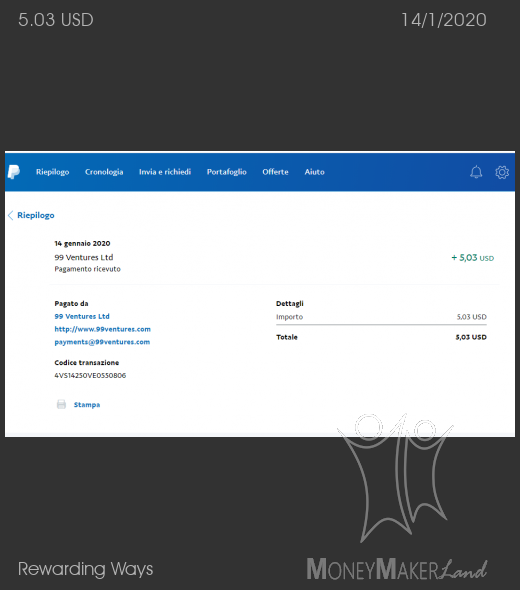Open the settings gear icon
Screen dimensions: 520x590
click(x=502, y=172)
